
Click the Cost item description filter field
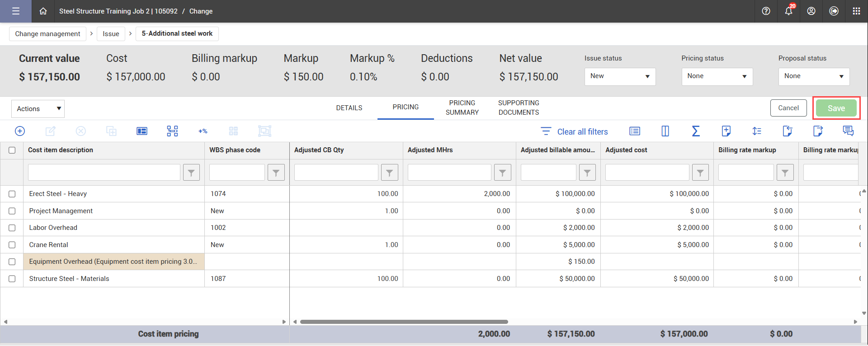click(x=104, y=173)
